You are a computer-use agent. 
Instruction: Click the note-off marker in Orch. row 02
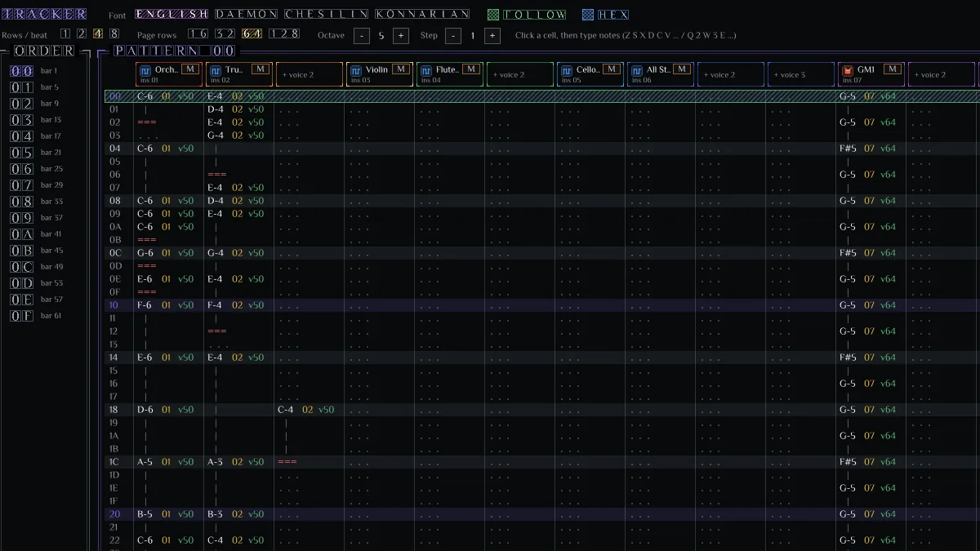click(147, 122)
